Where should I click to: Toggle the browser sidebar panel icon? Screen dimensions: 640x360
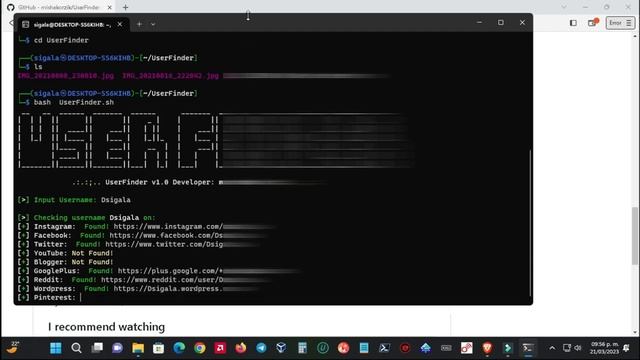573,23
